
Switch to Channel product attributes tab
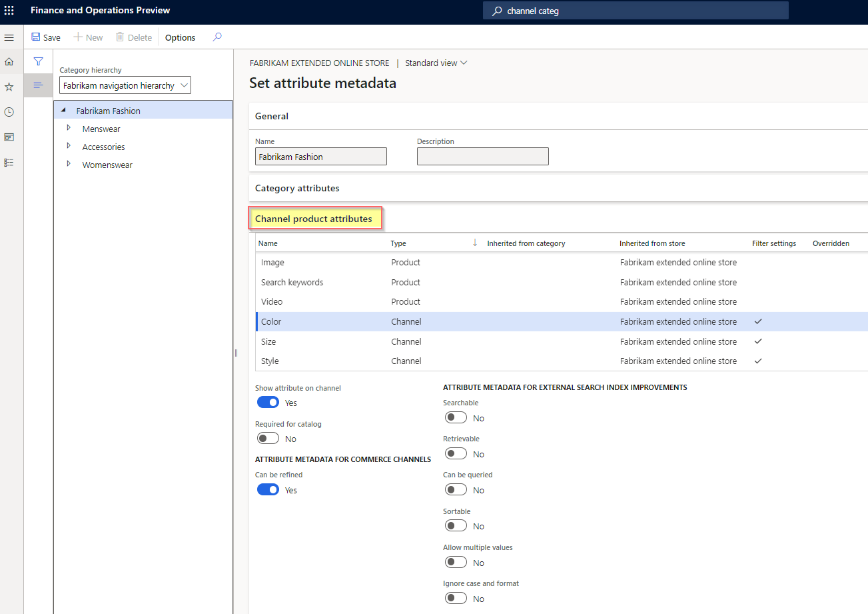coord(315,218)
